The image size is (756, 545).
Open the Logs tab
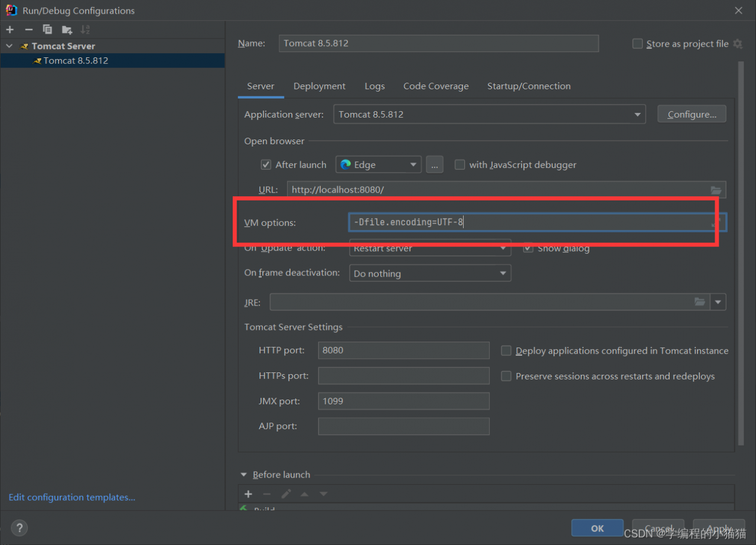[x=374, y=86]
